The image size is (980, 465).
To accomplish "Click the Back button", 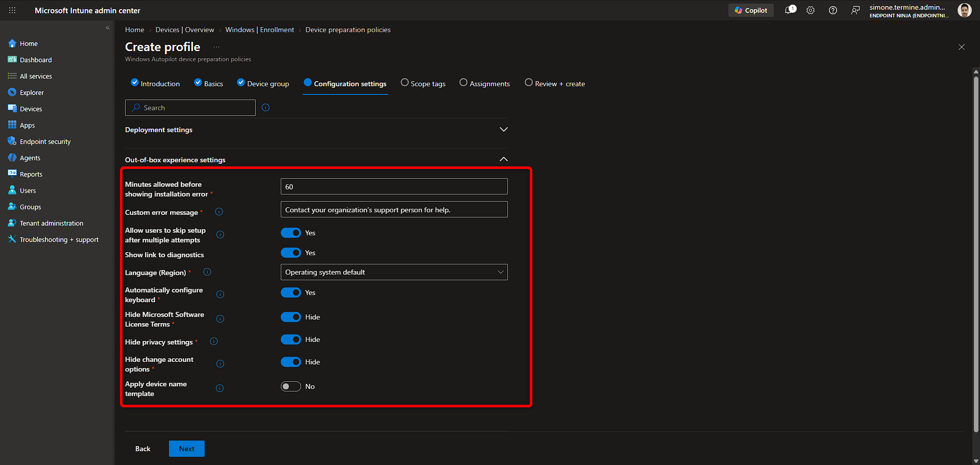I will coord(143,449).
